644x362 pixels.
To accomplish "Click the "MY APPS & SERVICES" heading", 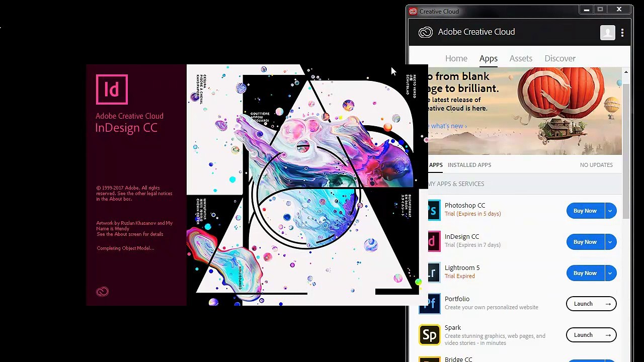I will 456,184.
